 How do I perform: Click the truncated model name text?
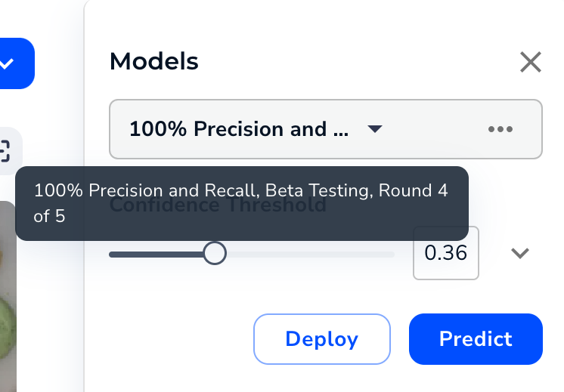point(239,129)
